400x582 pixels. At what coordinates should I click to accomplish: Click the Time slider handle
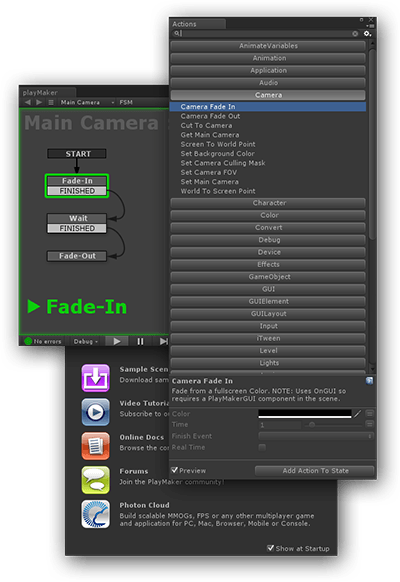(x=312, y=425)
